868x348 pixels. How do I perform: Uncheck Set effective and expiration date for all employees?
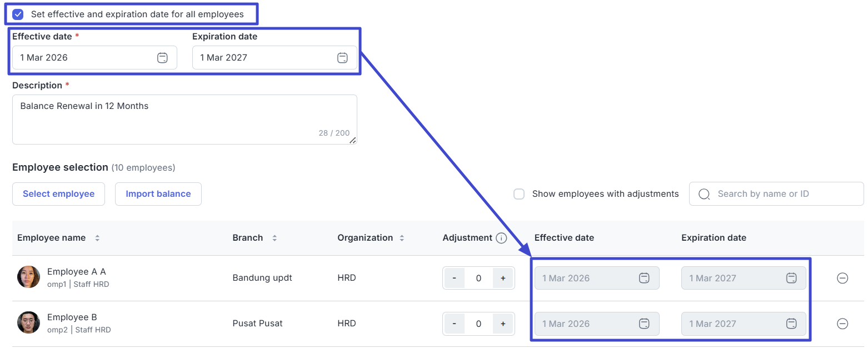coord(18,14)
